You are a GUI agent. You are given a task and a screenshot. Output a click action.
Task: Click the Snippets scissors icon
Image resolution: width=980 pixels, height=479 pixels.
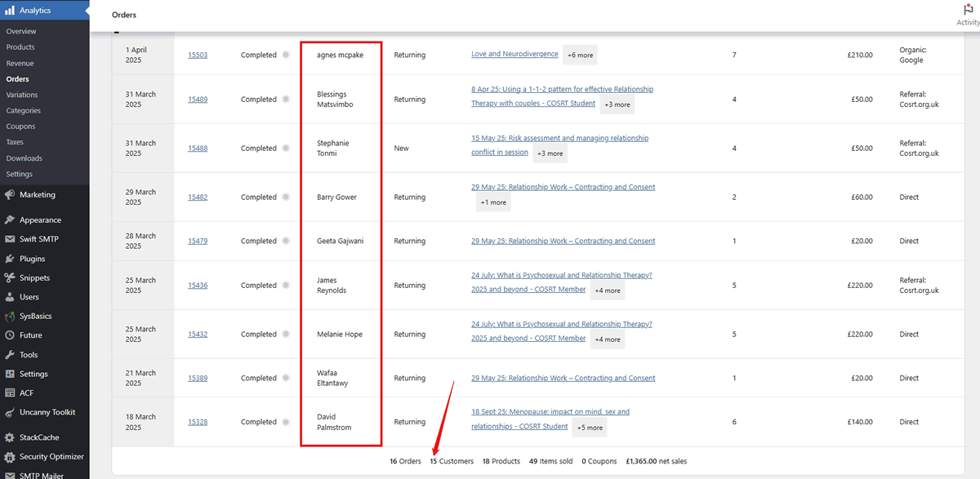pyautogui.click(x=10, y=277)
